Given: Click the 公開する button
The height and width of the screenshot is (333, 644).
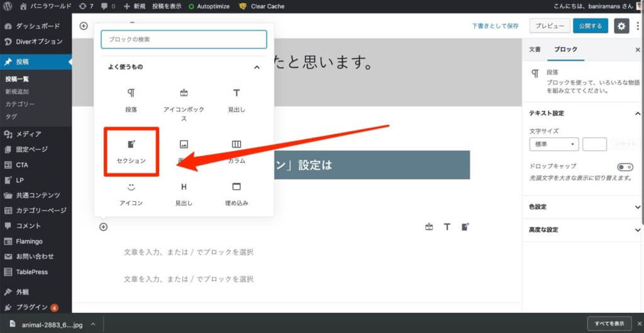Looking at the screenshot, I should click(591, 26).
